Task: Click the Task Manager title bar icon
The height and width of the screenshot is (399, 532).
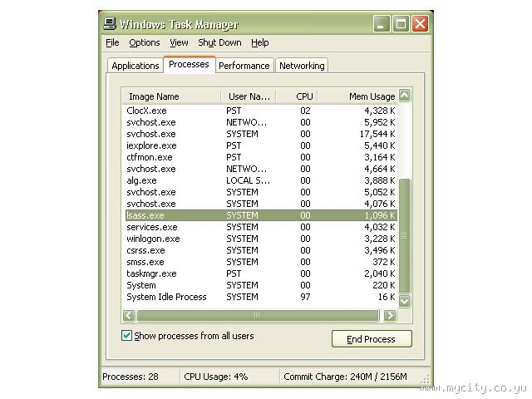Action: 110,24
